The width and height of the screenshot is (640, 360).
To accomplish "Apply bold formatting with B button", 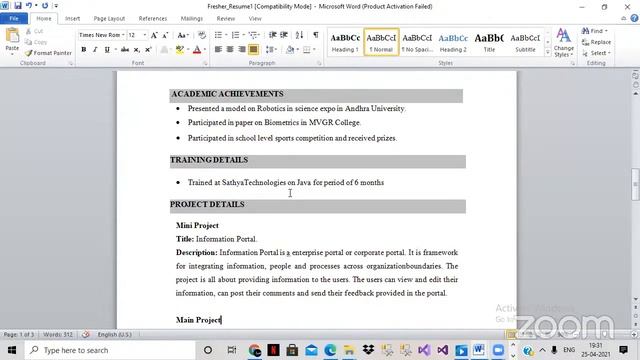I will point(84,49).
